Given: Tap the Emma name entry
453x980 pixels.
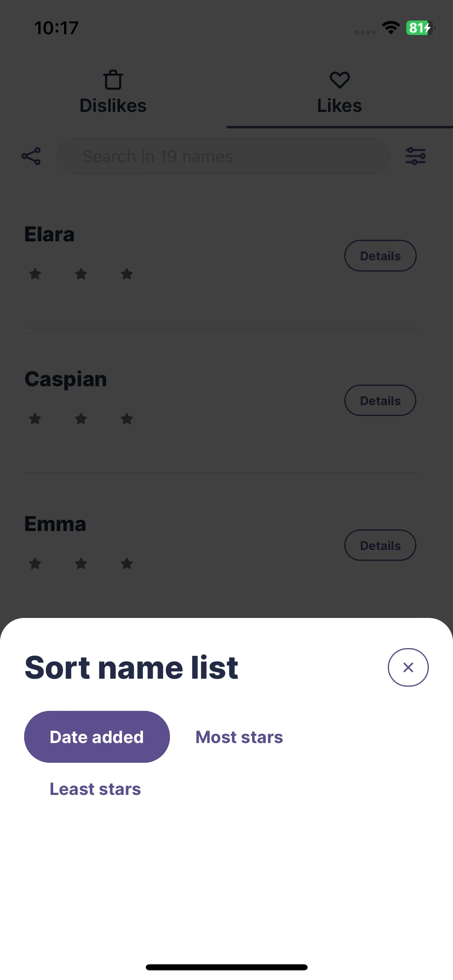Looking at the screenshot, I should coord(55,524).
